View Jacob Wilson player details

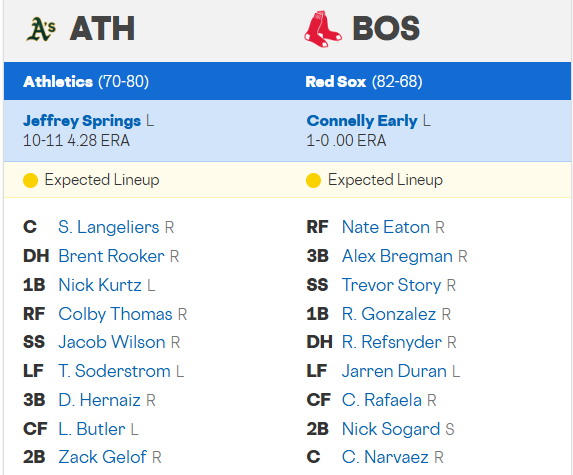point(112,342)
